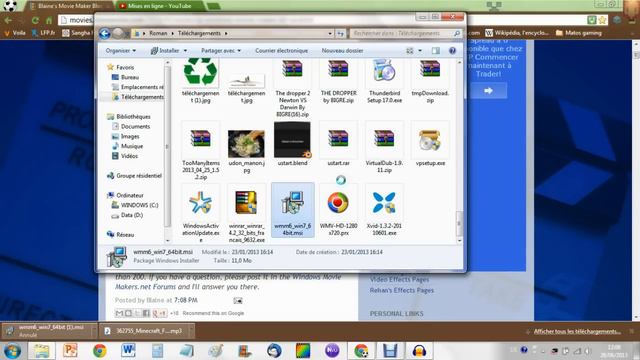
Task: Open the address bar history dropdown
Action: pyautogui.click(x=330, y=33)
